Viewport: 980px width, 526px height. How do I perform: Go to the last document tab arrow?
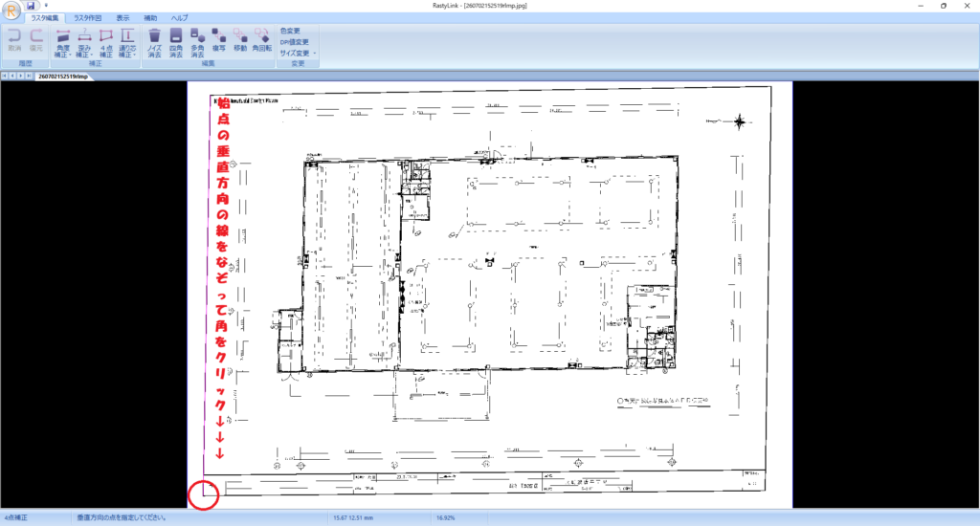click(x=29, y=77)
